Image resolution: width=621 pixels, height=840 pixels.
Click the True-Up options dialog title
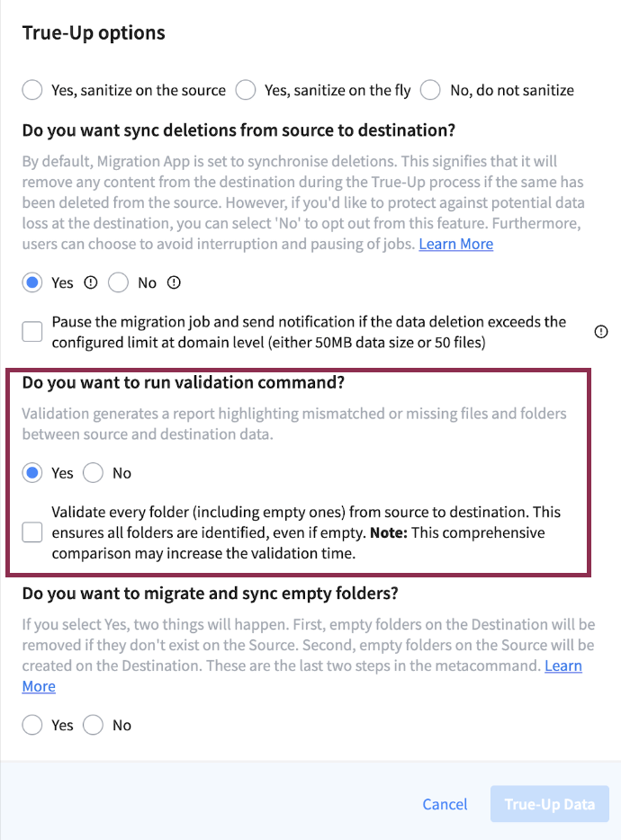tap(92, 32)
